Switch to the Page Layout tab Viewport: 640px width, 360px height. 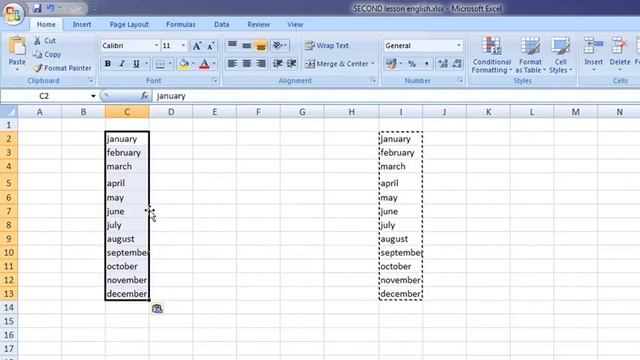(x=129, y=24)
